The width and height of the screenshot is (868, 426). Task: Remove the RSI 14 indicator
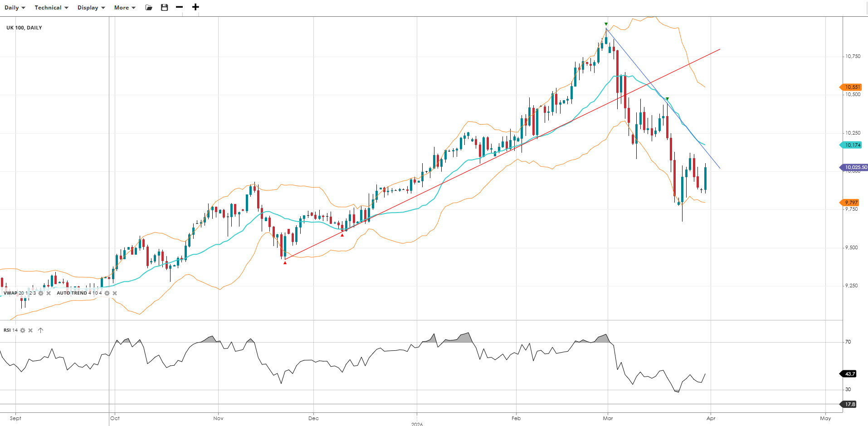tap(30, 330)
